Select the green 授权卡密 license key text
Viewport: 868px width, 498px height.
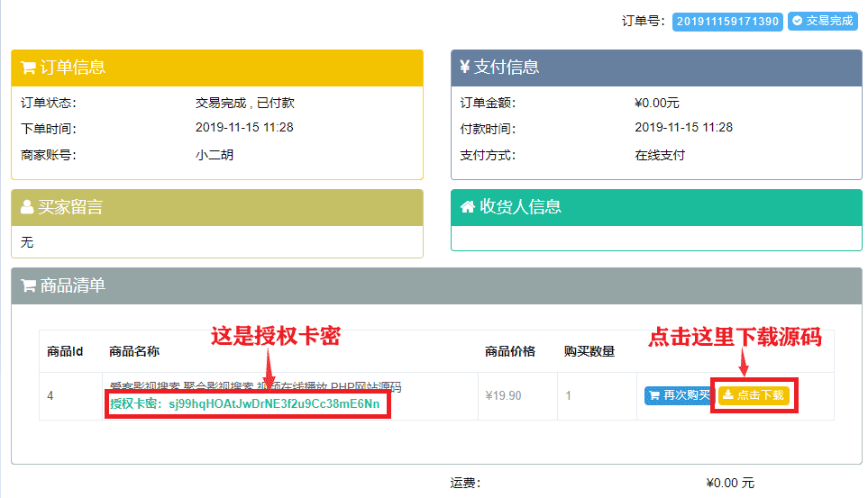[249, 404]
